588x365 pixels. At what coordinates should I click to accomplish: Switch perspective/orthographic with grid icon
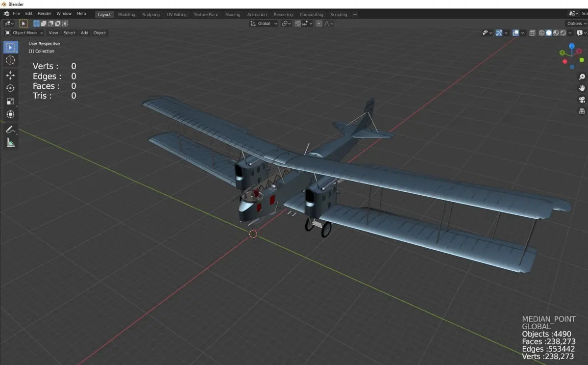point(582,111)
